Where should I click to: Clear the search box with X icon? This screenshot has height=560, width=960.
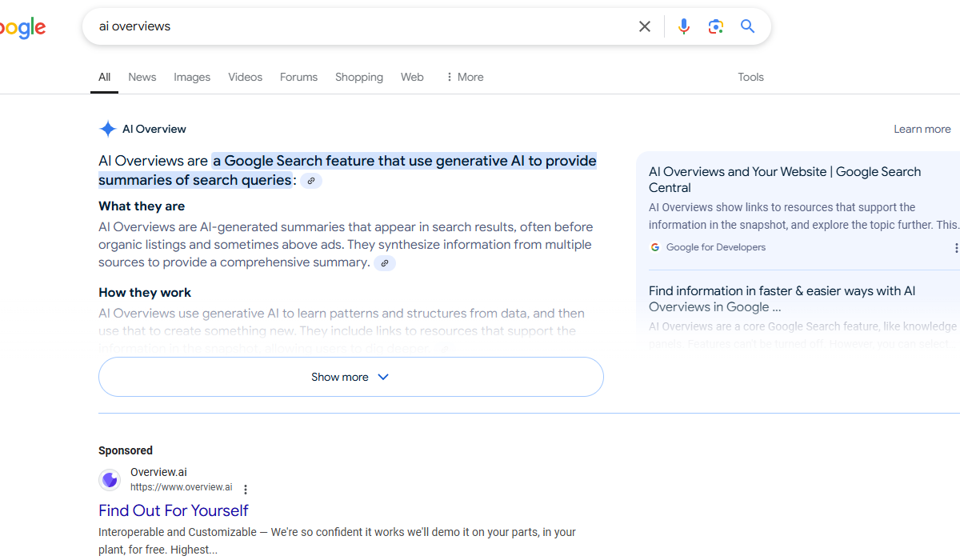tap(645, 26)
